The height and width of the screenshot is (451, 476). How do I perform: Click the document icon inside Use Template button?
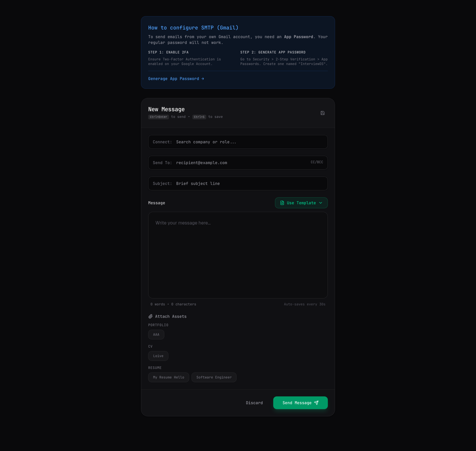pyautogui.click(x=282, y=203)
